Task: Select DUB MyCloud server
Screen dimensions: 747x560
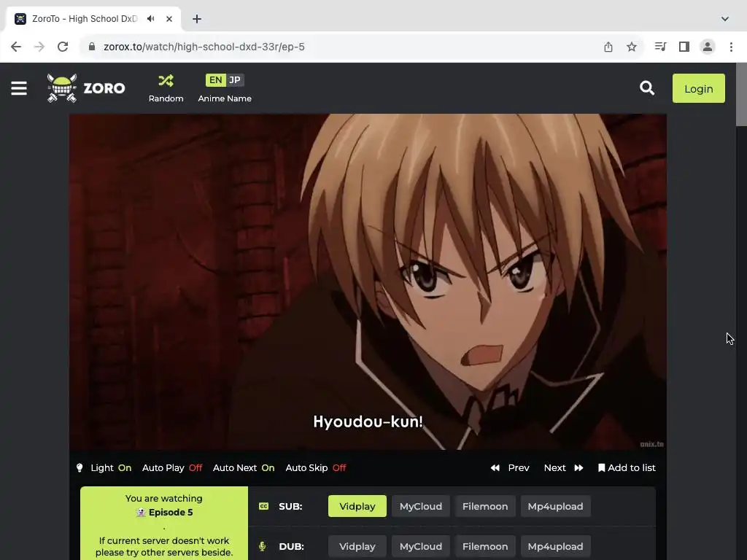Action: [x=421, y=546]
